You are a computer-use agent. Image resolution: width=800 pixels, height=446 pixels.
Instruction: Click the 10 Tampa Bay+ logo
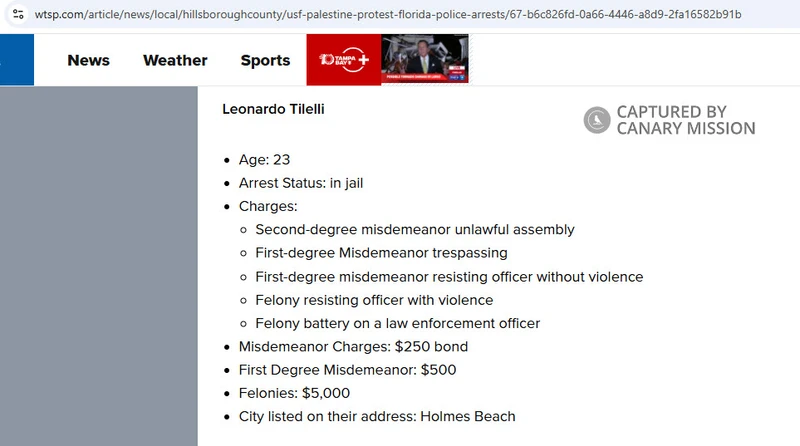tap(344, 60)
